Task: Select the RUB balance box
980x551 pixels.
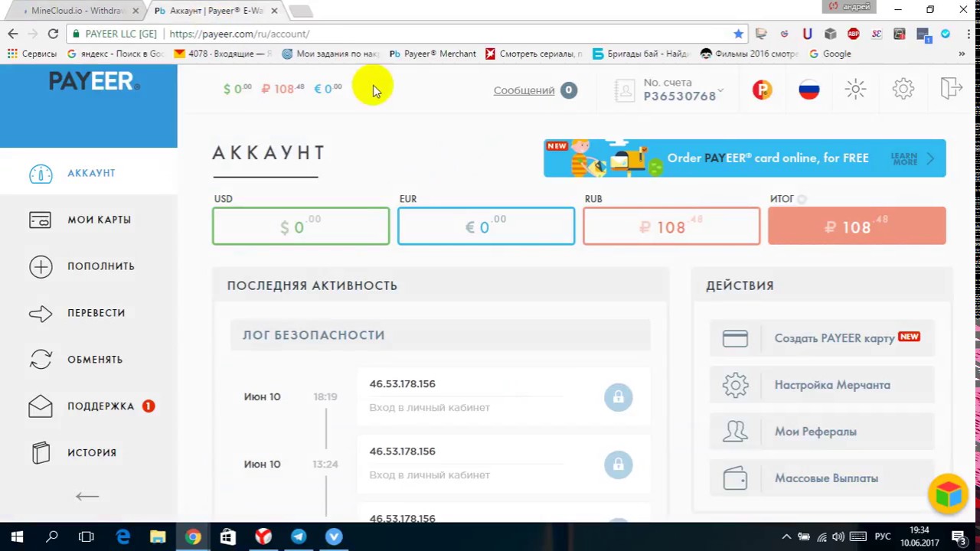Action: coord(671,226)
